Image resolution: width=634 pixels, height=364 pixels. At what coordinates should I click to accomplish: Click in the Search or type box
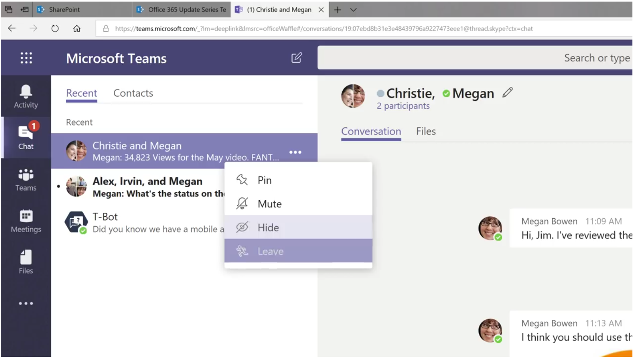(475, 58)
